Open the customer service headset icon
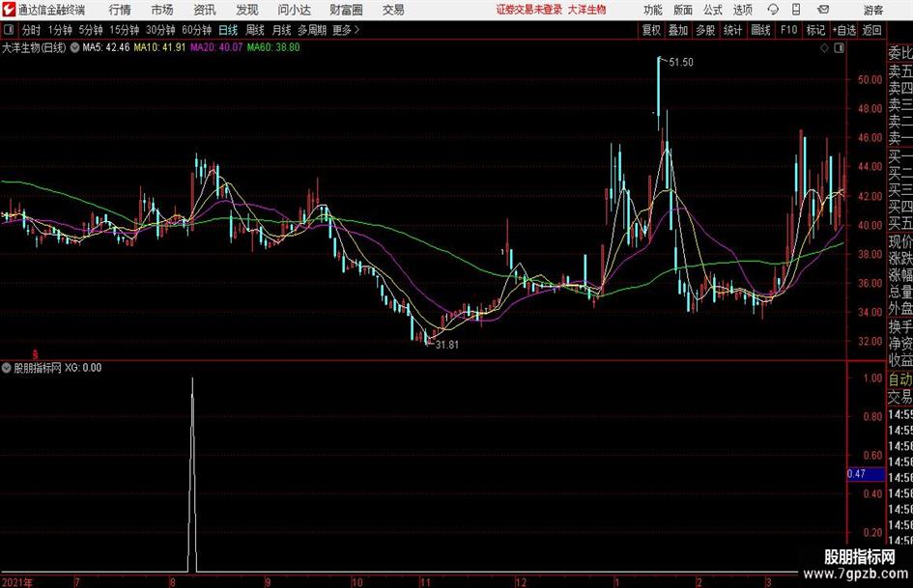 [x=773, y=10]
